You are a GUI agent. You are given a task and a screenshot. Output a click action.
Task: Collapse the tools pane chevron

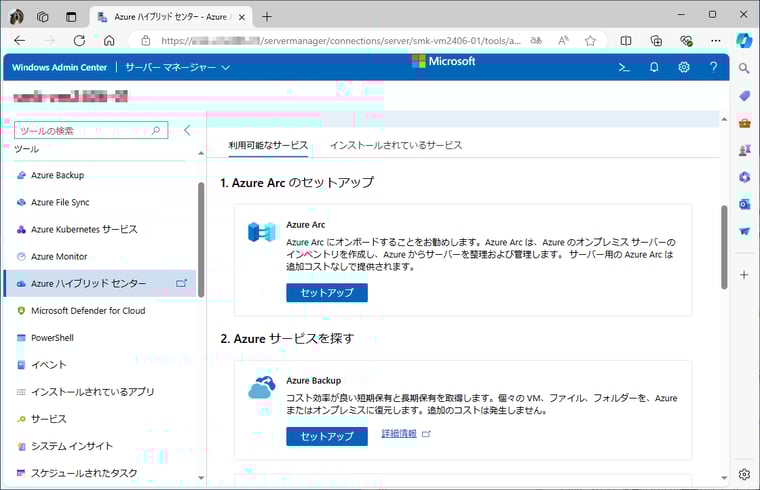187,130
